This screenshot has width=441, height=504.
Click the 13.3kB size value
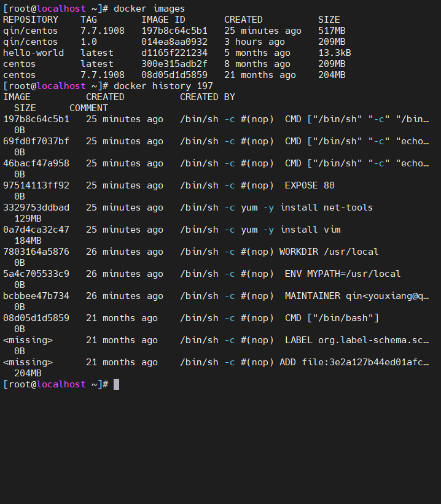point(335,53)
